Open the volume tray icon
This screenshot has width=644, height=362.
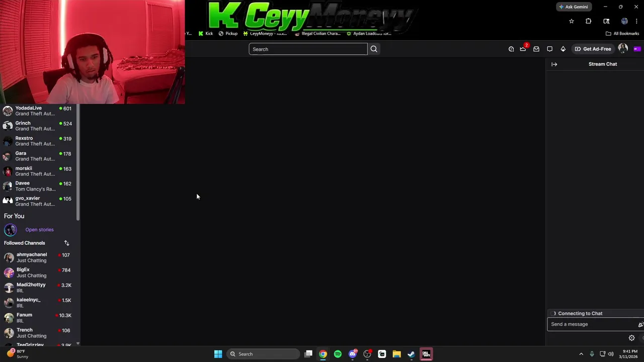coord(611,354)
